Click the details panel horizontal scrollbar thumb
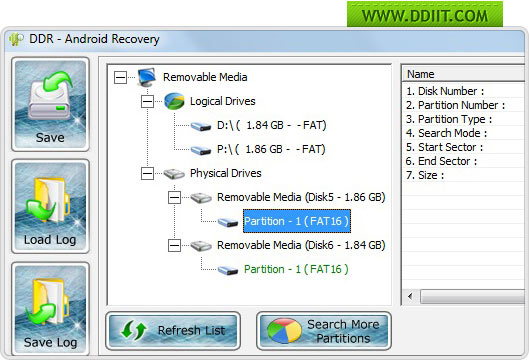Viewport: 529px width, 360px height. [472, 297]
